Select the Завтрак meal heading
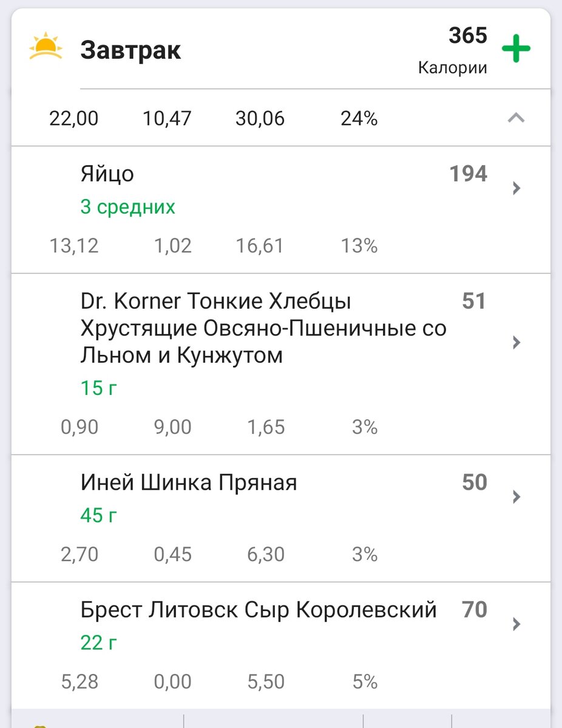This screenshot has height=728, width=562. pyautogui.click(x=130, y=50)
